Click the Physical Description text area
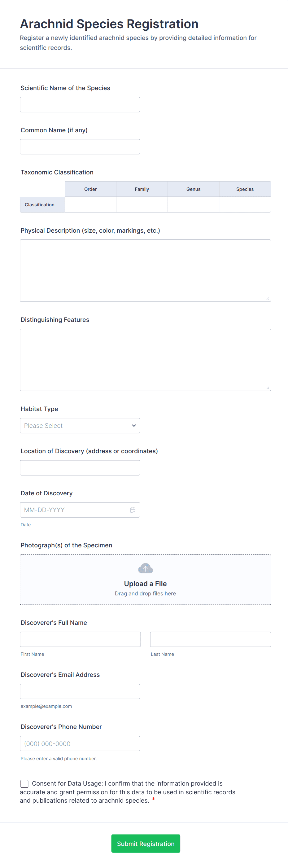288x868 pixels. 146,270
